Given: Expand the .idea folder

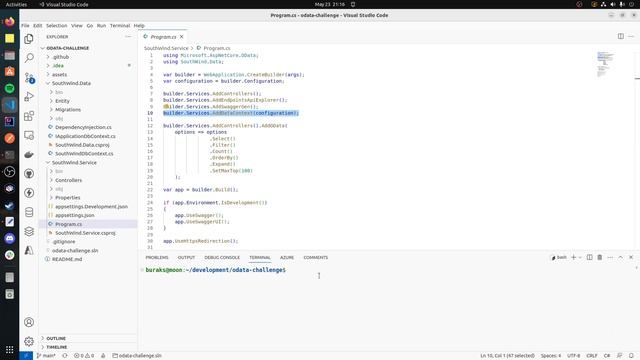Looking at the screenshot, I should pos(58,65).
